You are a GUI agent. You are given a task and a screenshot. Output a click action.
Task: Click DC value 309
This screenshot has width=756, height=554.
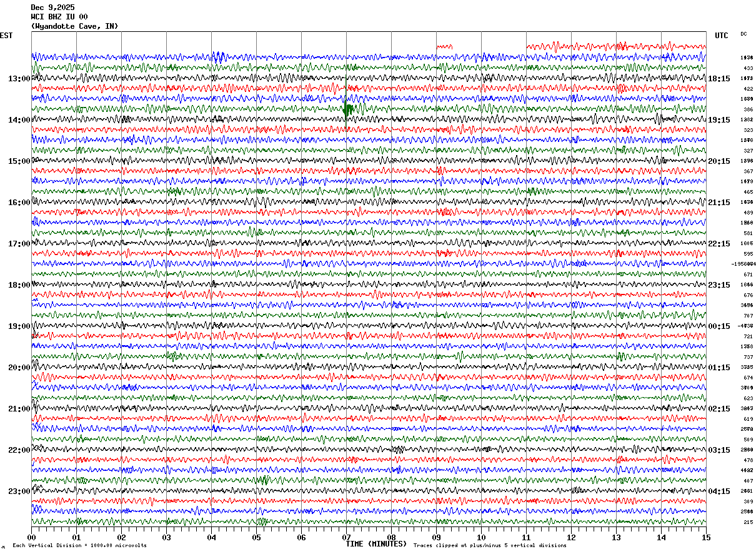pyautogui.click(x=748, y=501)
